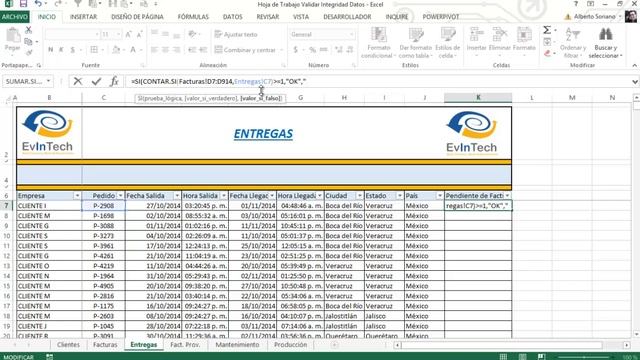Open Pedido column filter dropdown
This screenshot has height=360, width=640.
pos(120,196)
